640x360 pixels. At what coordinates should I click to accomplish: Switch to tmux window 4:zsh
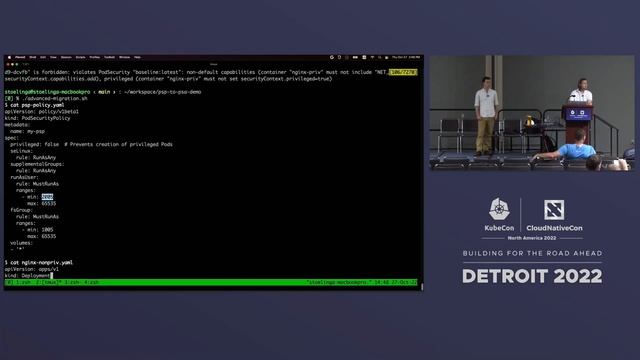(91, 282)
